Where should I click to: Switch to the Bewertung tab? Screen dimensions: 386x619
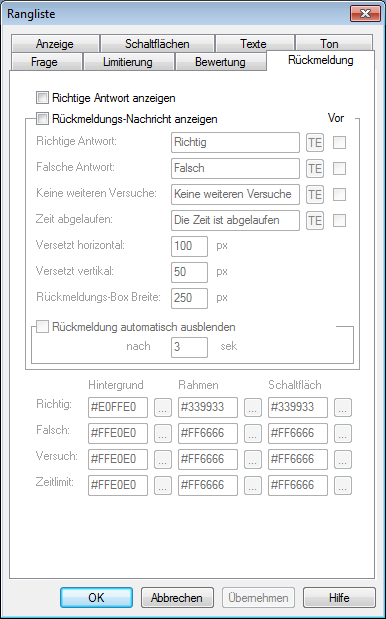(x=220, y=62)
